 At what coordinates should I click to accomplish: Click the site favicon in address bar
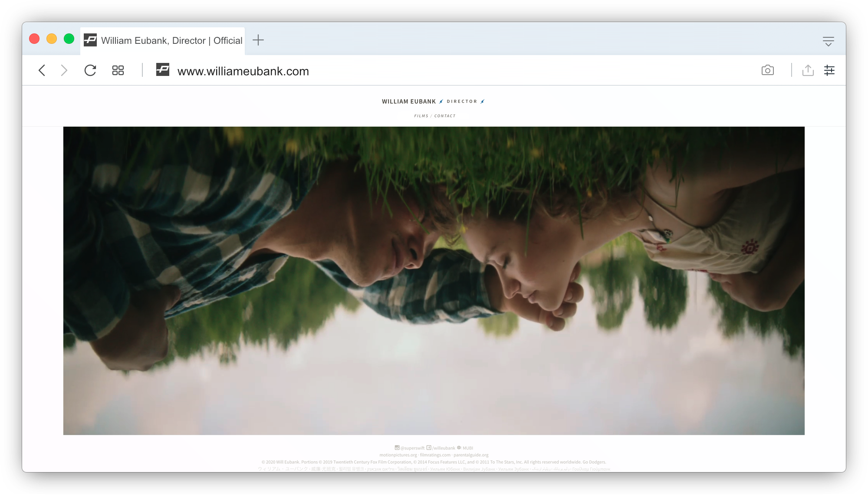[x=163, y=69]
